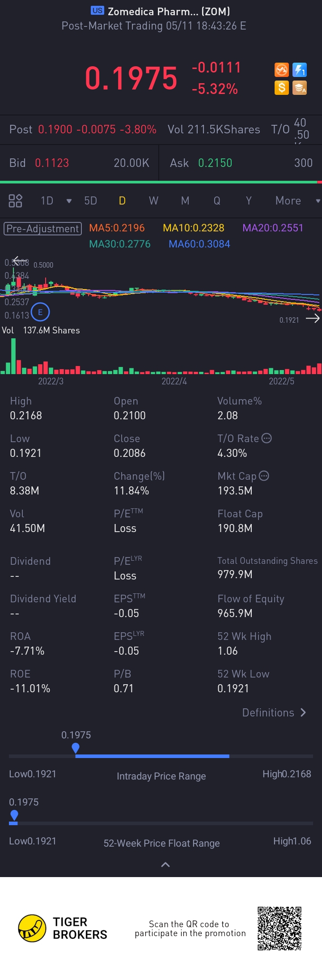The image size is (322, 980).
Task: Tap the High value 0.2168
Action: tap(26, 415)
